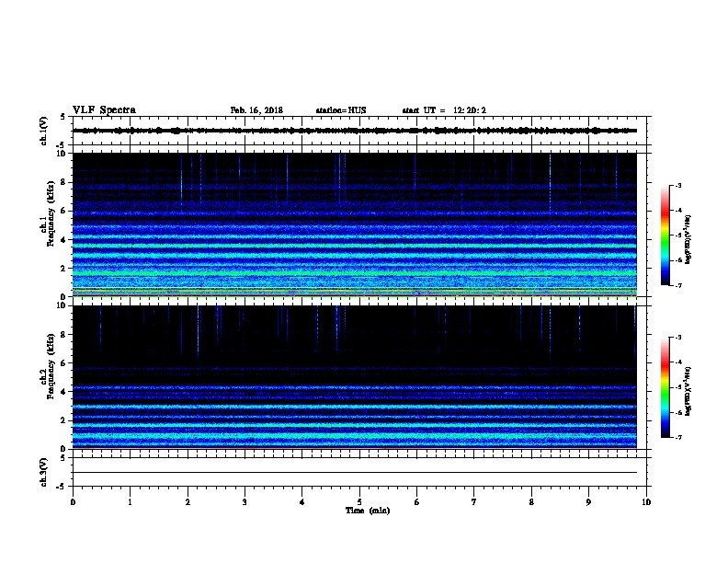Image resolution: width=728 pixels, height=563 pixels.
Task: Click the "-3" label on the ch.1 colorbar
Action: tap(678, 185)
